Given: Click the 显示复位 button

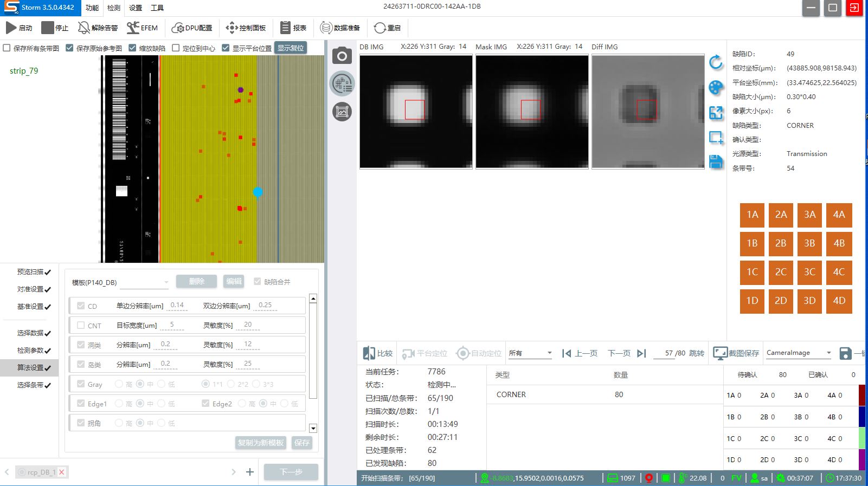Looking at the screenshot, I should [291, 48].
